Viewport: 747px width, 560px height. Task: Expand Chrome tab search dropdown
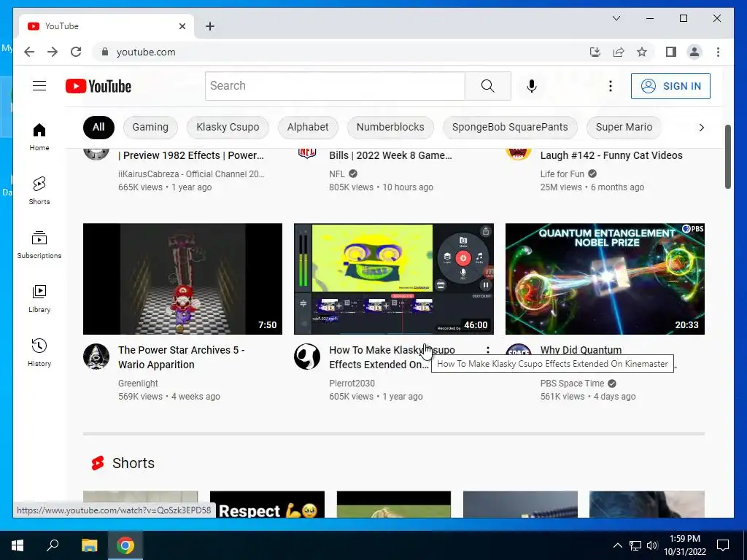click(616, 18)
